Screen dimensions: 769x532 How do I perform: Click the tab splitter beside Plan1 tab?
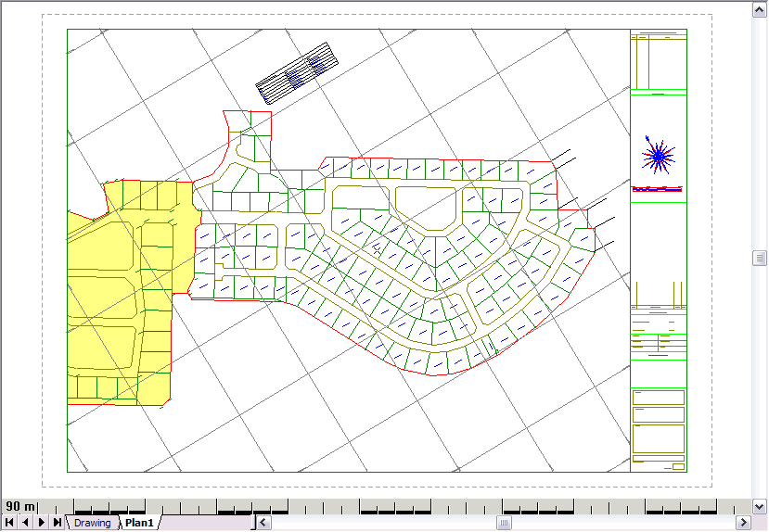253,523
